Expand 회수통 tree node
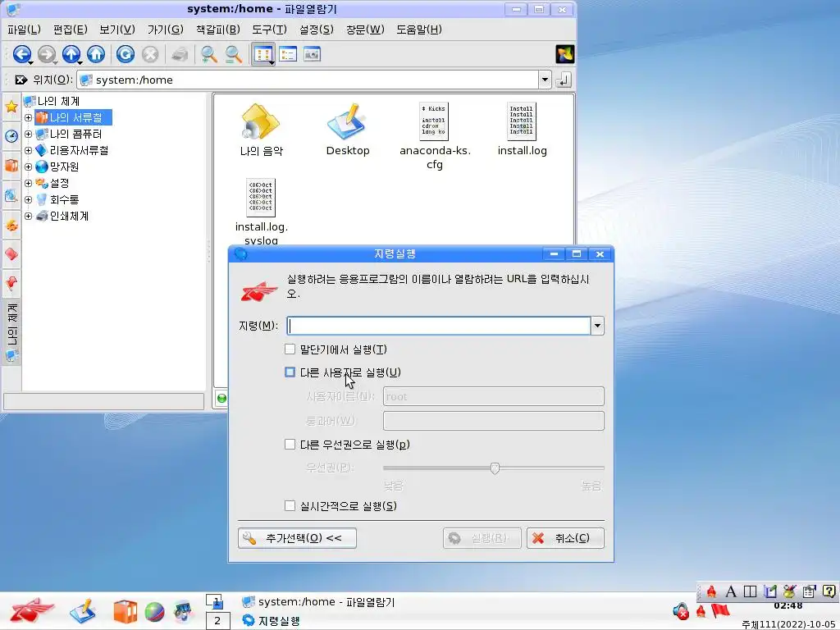 coord(29,200)
